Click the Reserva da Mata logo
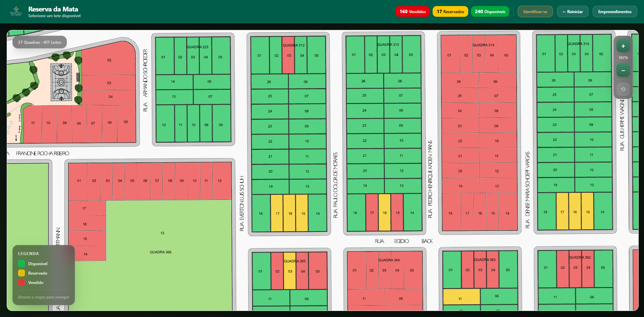 [16, 11]
